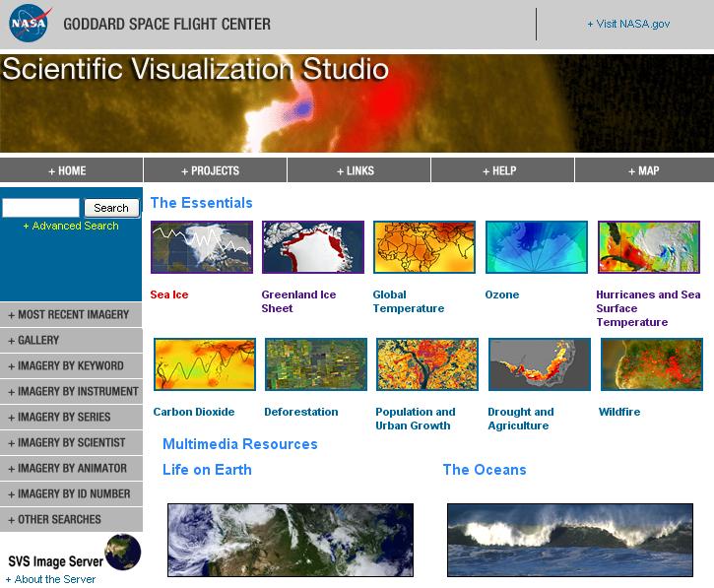This screenshot has height=588, width=714.
Task: Focus the search text field
Action: 41,208
